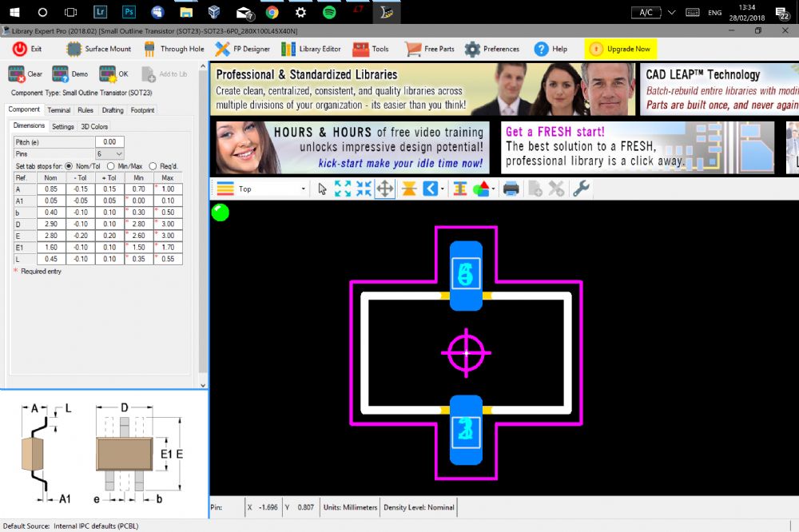The image size is (799, 532).
Task: Switch to the Terminal tab
Action: tap(58, 110)
